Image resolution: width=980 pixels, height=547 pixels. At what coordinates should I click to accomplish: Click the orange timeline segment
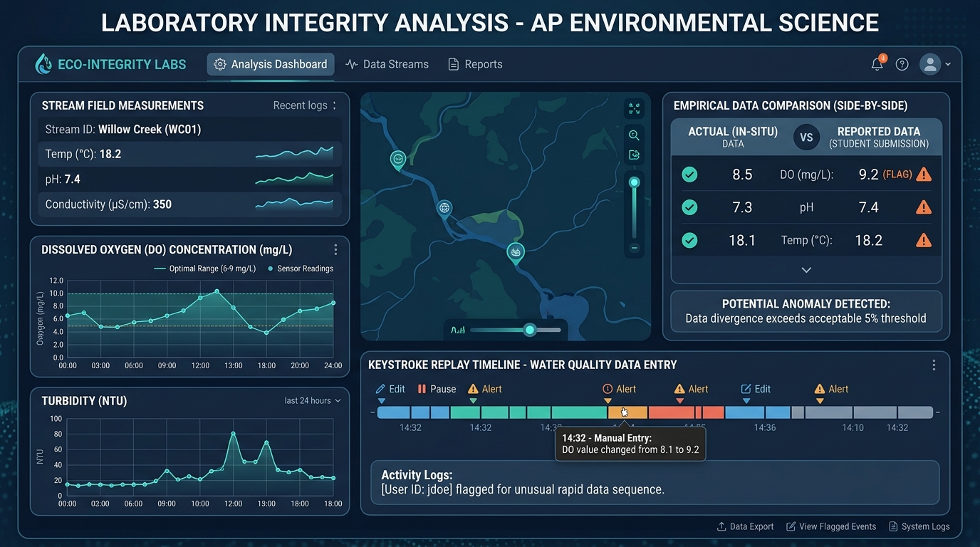[x=627, y=412]
